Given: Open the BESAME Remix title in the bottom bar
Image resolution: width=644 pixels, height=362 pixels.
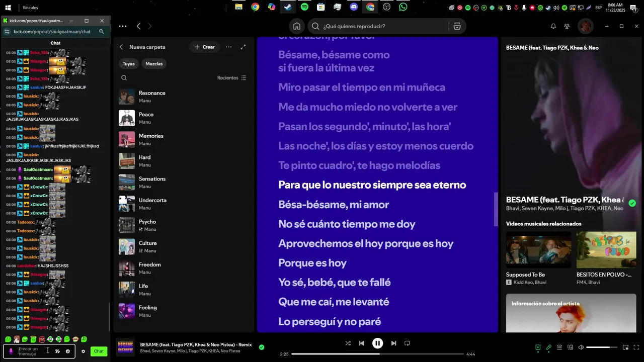Looking at the screenshot, I should coord(196,344).
